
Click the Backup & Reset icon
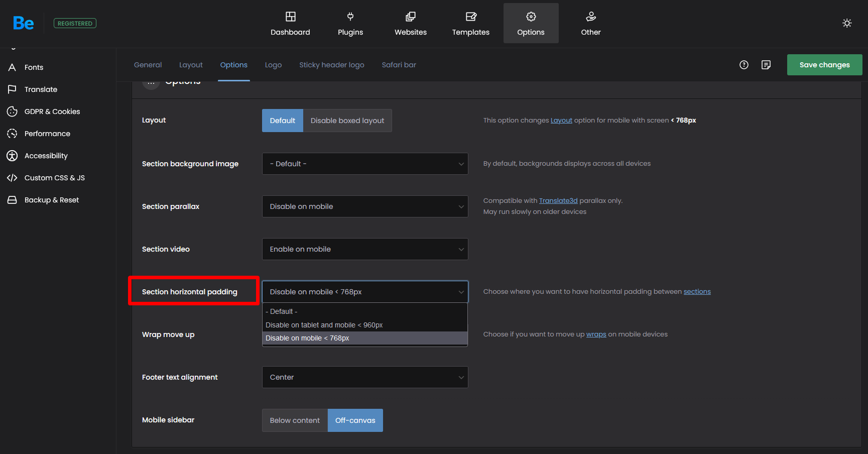tap(12, 200)
